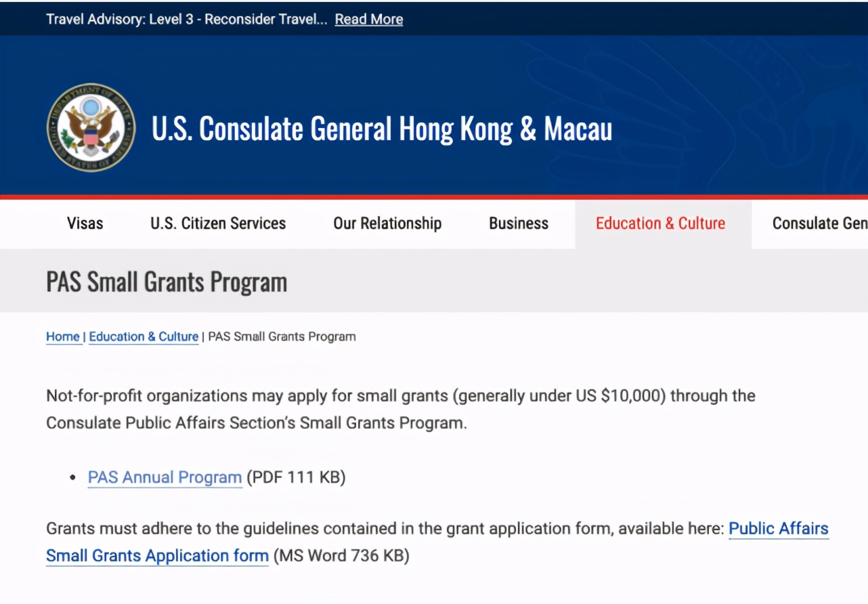Open the Read More travel advisory link

tap(369, 19)
